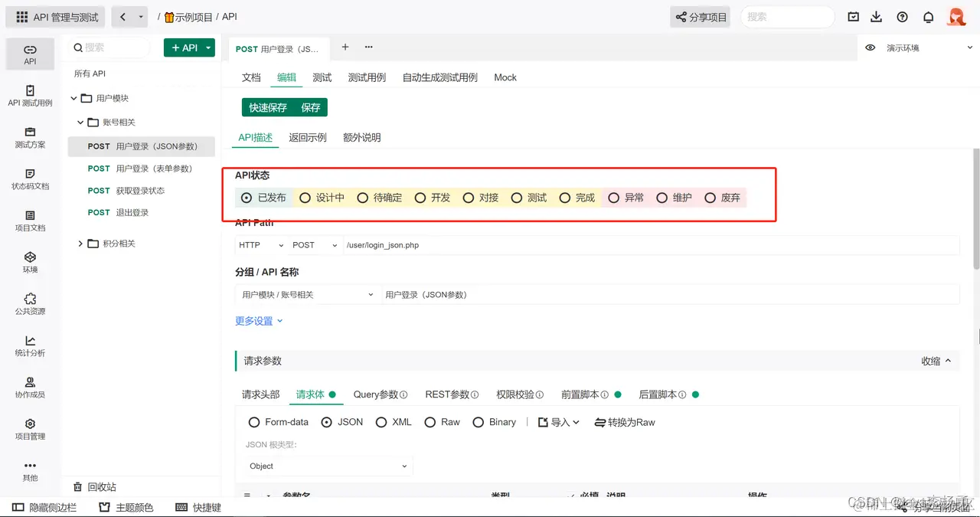Screen dimensions: 980x517
Task: Open the 返回示例 tab
Action: 308,137
